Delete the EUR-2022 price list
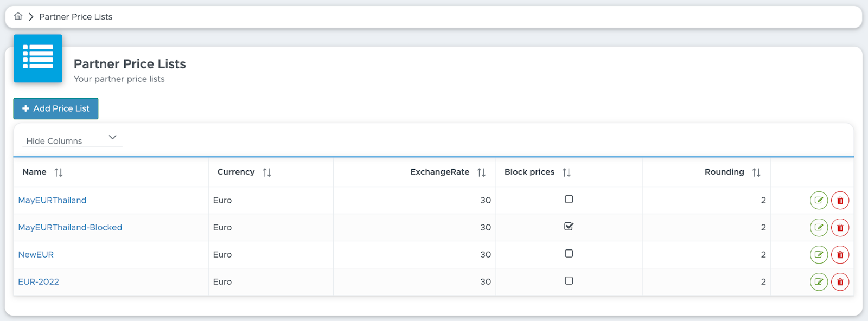Image resolution: width=868 pixels, height=321 pixels. pos(840,282)
